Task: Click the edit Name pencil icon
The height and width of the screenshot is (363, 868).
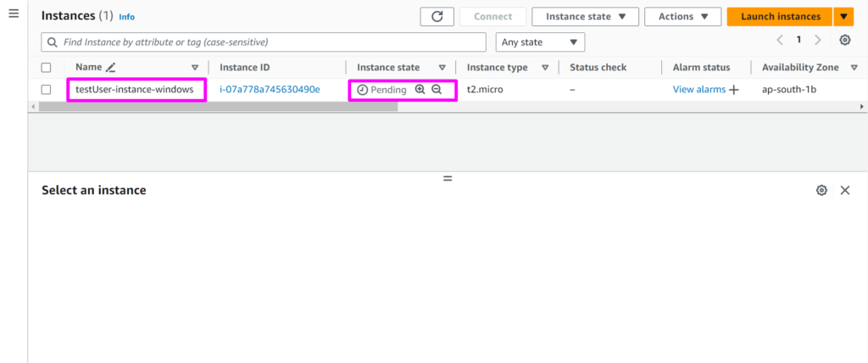Action: click(110, 68)
